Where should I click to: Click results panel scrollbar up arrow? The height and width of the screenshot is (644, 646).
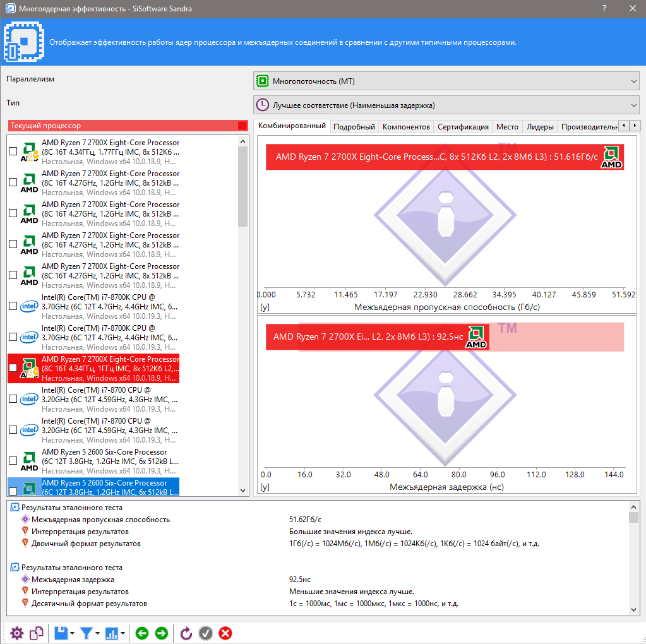[x=633, y=507]
